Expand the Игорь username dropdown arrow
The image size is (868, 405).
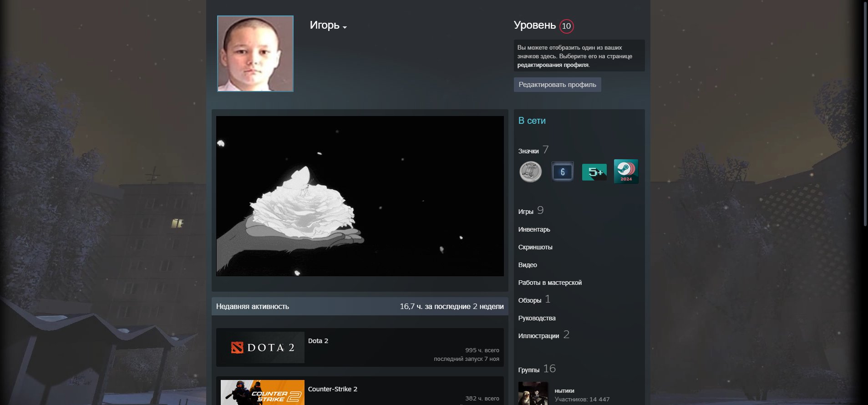tap(345, 27)
